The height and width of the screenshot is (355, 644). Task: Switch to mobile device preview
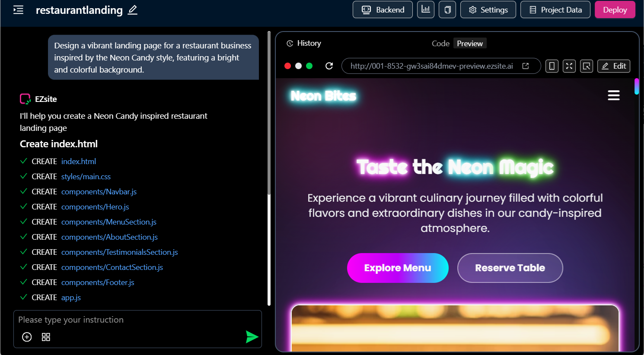pos(552,66)
